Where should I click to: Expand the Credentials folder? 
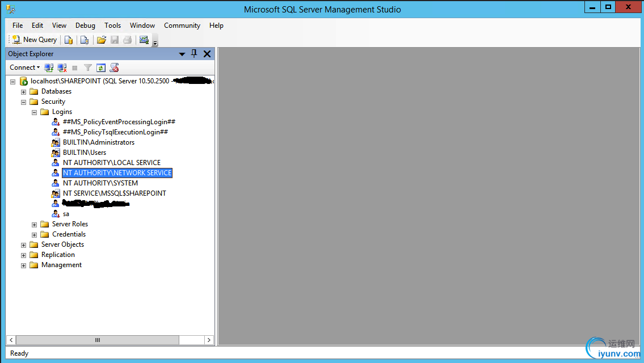tap(34, 234)
